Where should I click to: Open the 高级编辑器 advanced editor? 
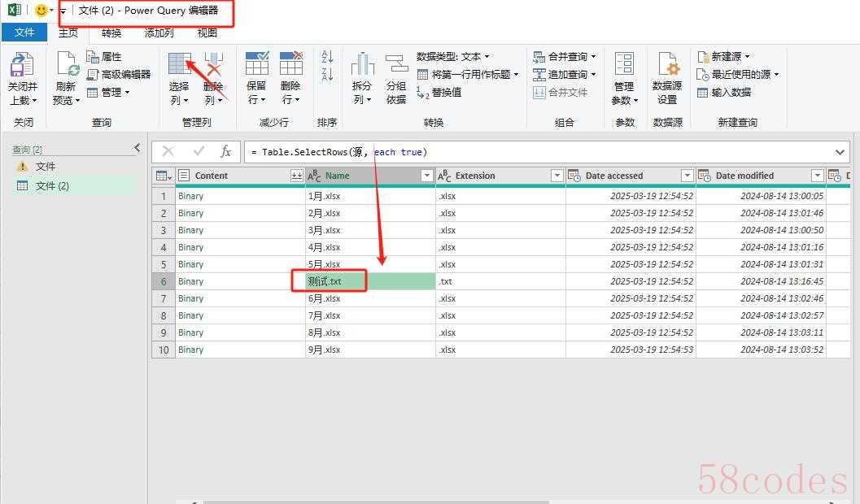[119, 74]
